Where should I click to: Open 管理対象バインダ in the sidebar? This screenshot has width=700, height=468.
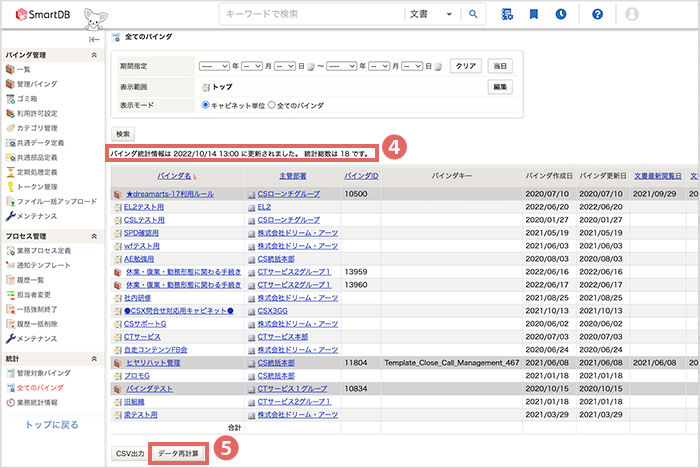click(x=44, y=373)
